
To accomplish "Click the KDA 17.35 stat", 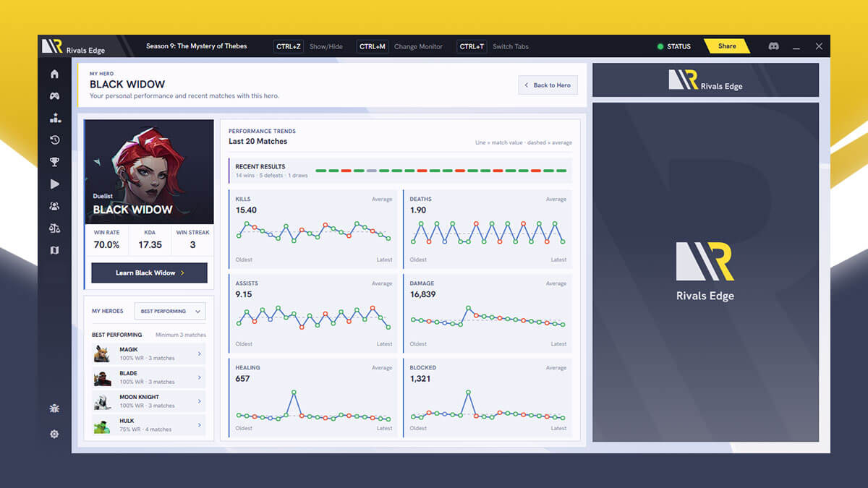I will 150,240.
